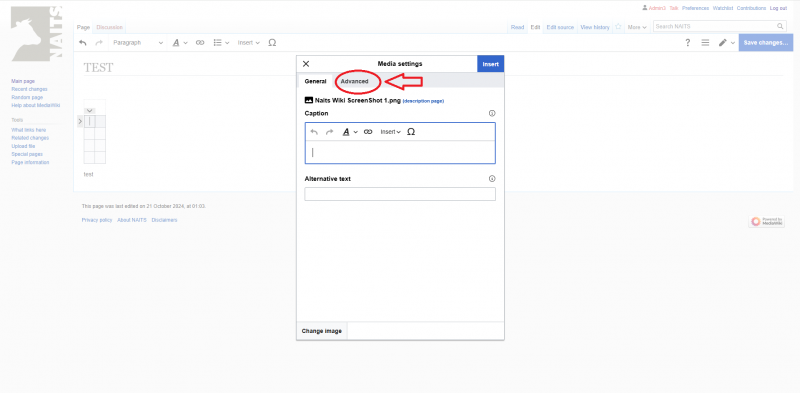Select the Edit tab

pos(535,27)
